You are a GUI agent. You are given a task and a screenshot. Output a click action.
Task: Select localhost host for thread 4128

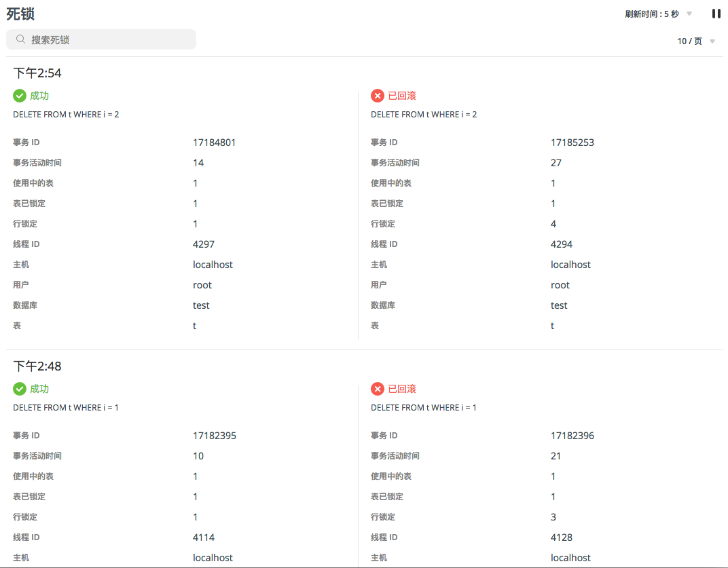570,558
